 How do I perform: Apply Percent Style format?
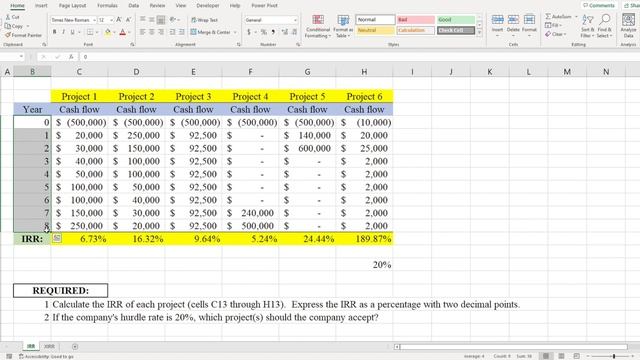click(x=264, y=32)
